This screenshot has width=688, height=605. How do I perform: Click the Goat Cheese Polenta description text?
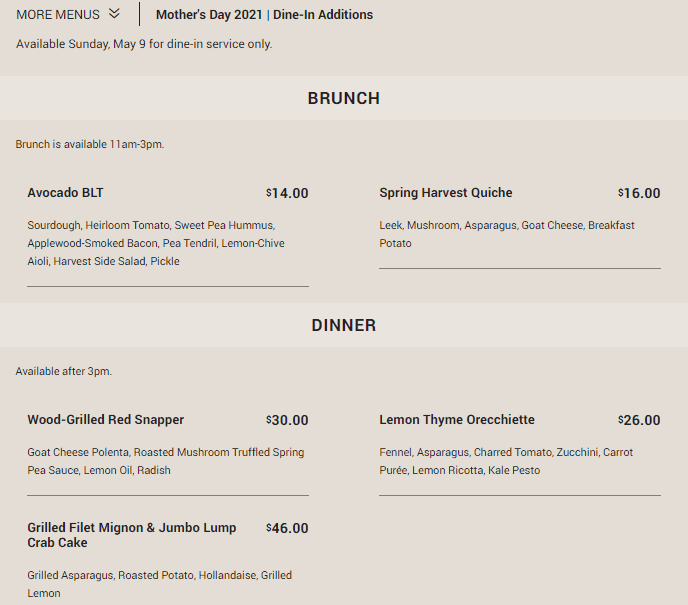click(165, 461)
